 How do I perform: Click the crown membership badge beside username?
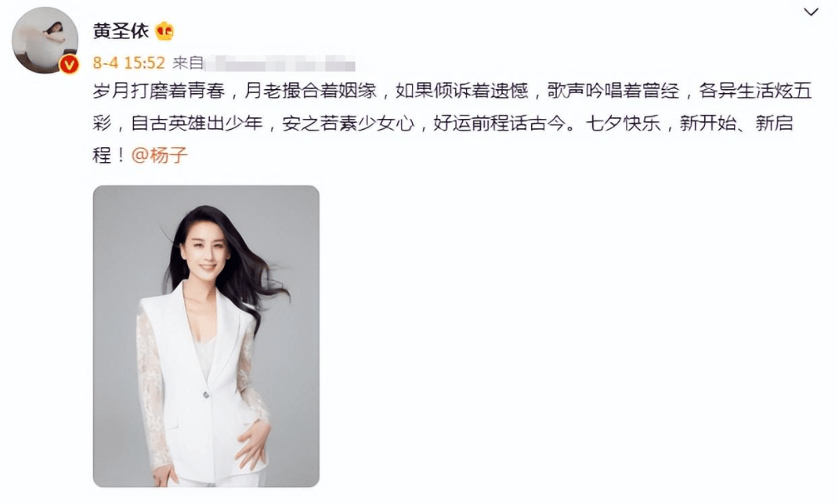[x=165, y=32]
